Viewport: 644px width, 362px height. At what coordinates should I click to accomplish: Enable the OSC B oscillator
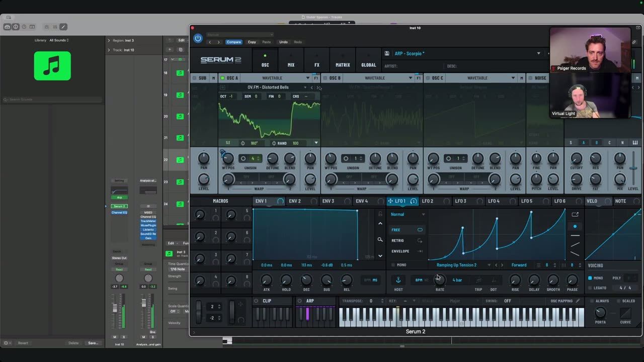[325, 78]
